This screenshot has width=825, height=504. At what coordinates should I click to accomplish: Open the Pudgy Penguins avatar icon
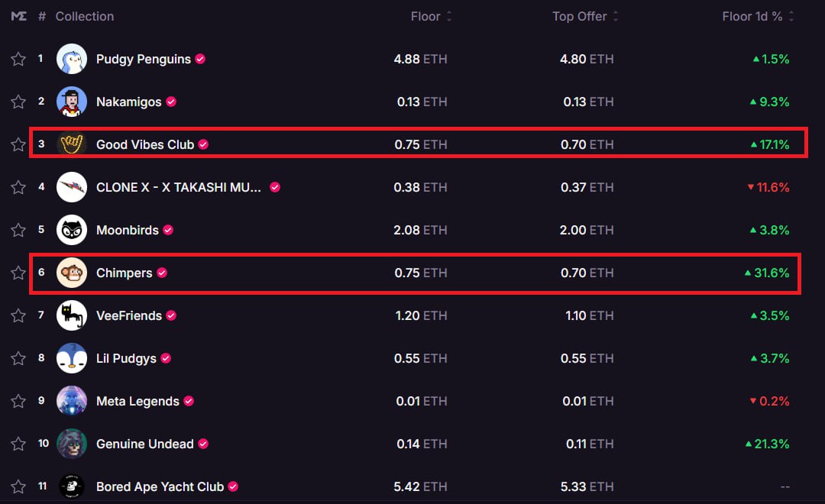click(72, 59)
